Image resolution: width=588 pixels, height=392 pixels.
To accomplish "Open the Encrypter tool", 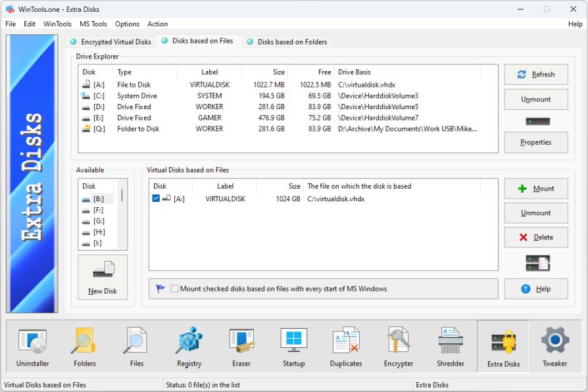I will (x=399, y=347).
